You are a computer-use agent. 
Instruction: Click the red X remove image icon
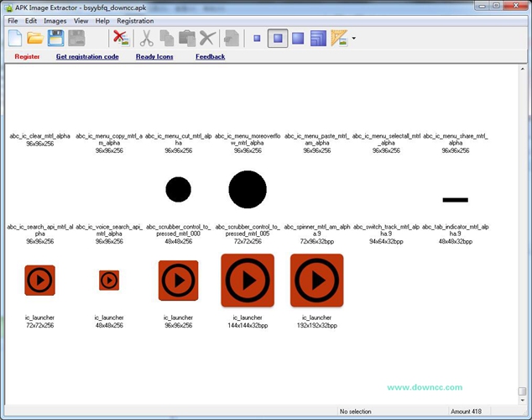(x=121, y=38)
